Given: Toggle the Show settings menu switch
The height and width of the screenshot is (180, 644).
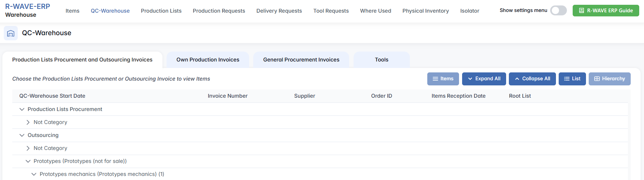Looking at the screenshot, I should point(558,11).
